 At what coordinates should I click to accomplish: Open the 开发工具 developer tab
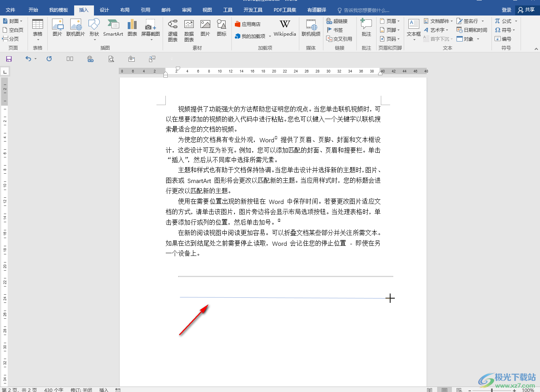pos(253,10)
